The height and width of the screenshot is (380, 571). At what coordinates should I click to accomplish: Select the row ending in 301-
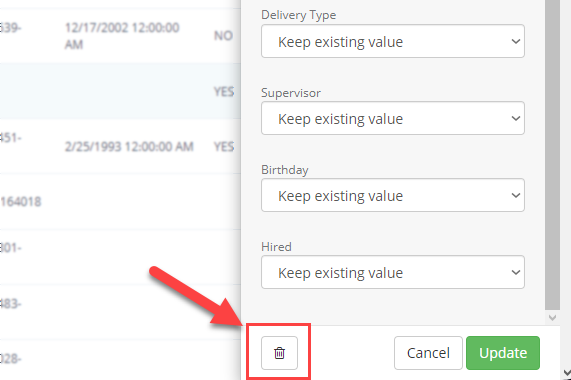point(120,257)
